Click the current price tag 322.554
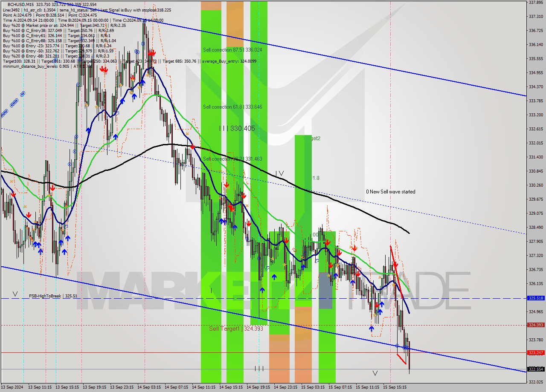546x392 pixels. tap(536, 369)
